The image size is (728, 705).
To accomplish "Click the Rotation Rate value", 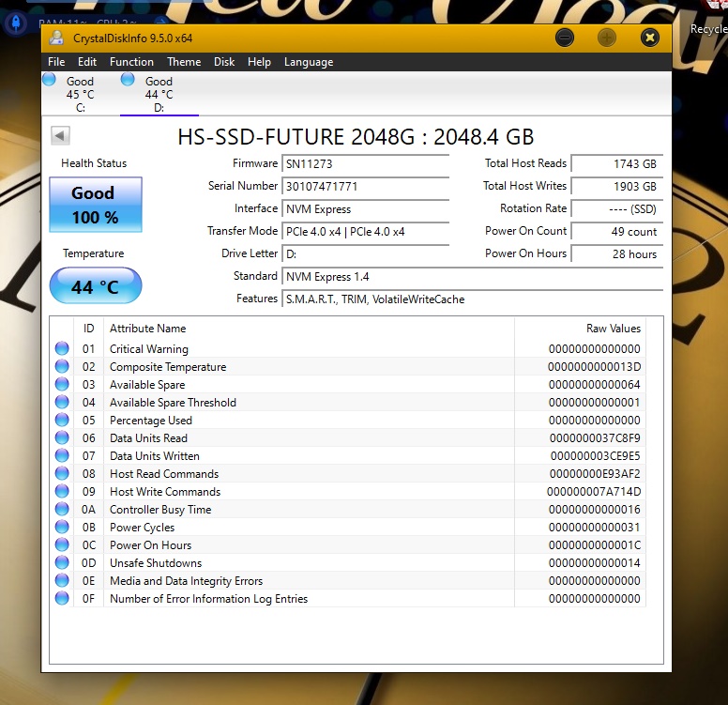I will tap(616, 209).
